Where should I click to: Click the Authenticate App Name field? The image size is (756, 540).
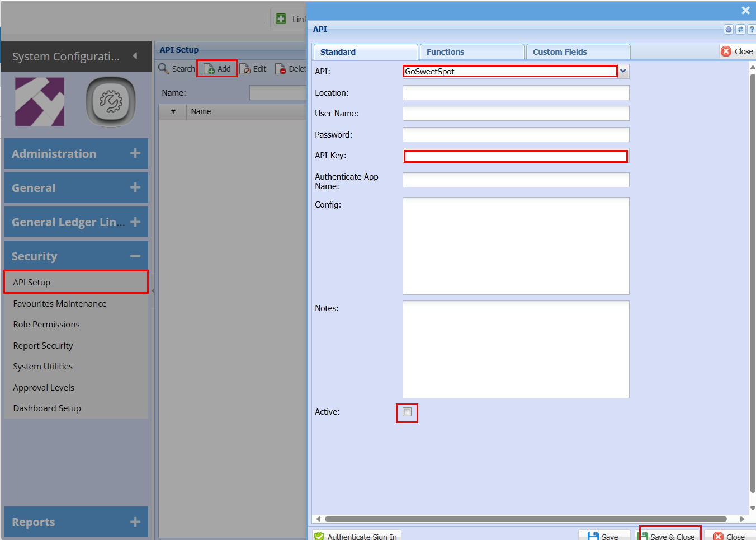click(516, 180)
